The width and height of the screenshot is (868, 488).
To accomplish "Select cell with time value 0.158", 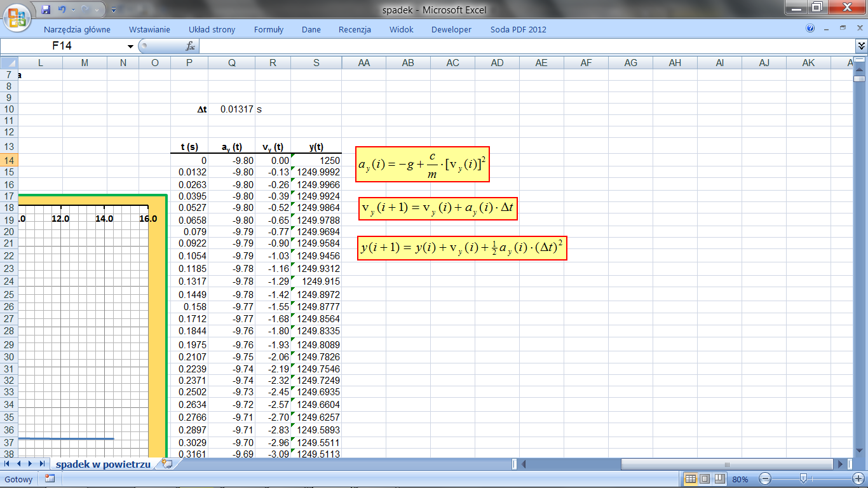I will click(189, 307).
